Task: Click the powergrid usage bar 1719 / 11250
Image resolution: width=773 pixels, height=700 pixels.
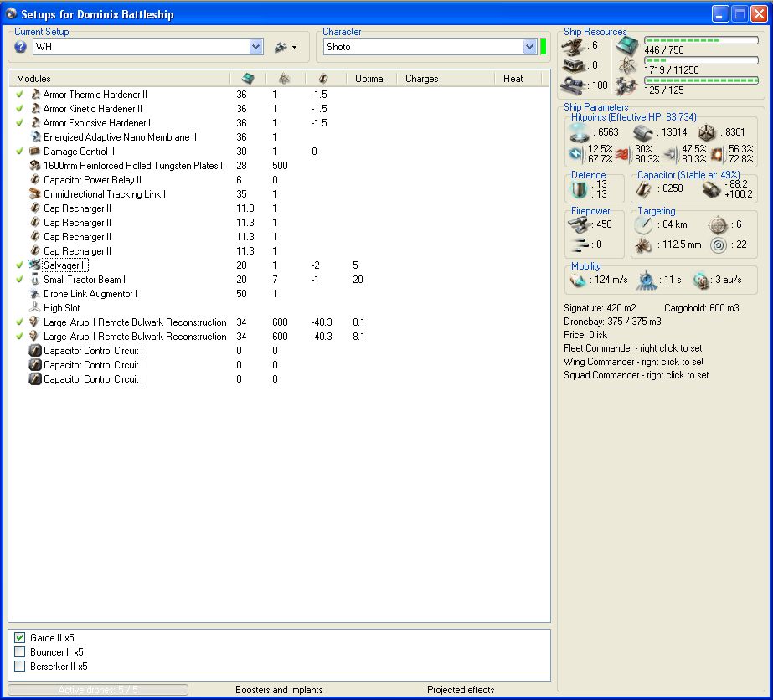Action: click(701, 60)
